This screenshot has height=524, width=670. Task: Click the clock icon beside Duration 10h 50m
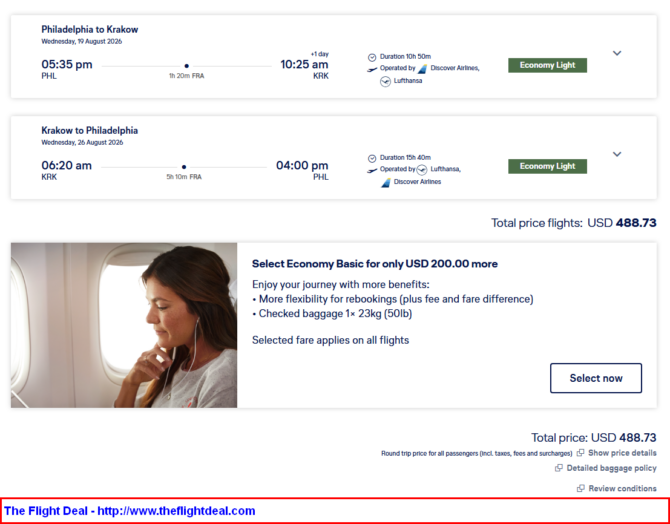pyautogui.click(x=372, y=57)
